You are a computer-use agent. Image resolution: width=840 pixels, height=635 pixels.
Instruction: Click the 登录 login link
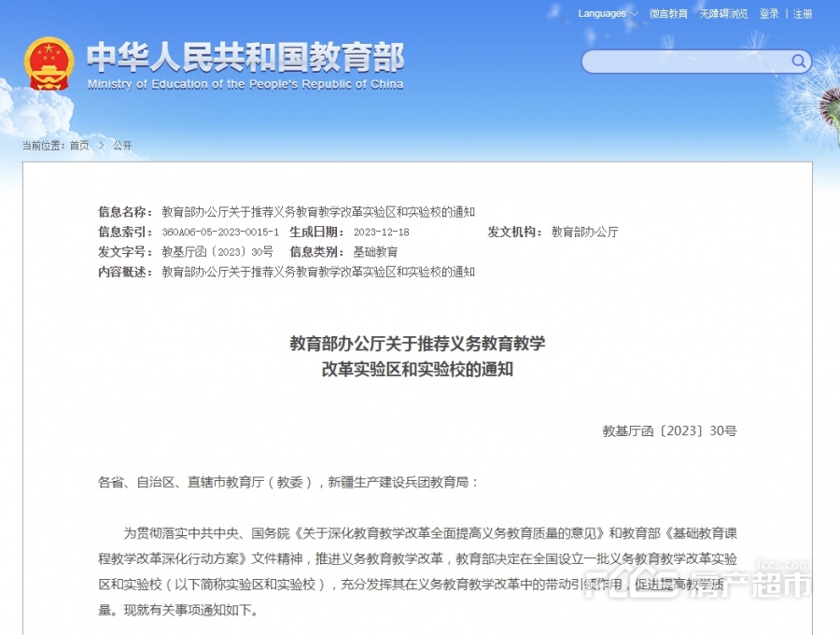(769, 13)
